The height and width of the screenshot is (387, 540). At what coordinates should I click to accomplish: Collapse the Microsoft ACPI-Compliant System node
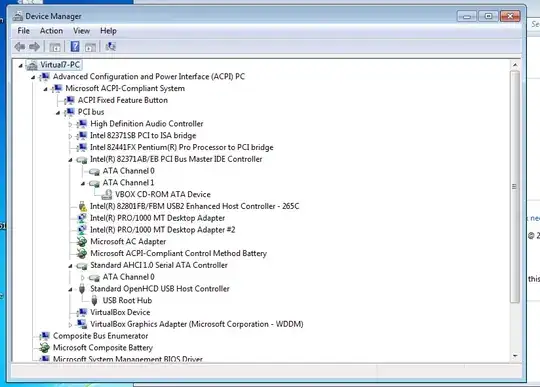[x=45, y=89]
